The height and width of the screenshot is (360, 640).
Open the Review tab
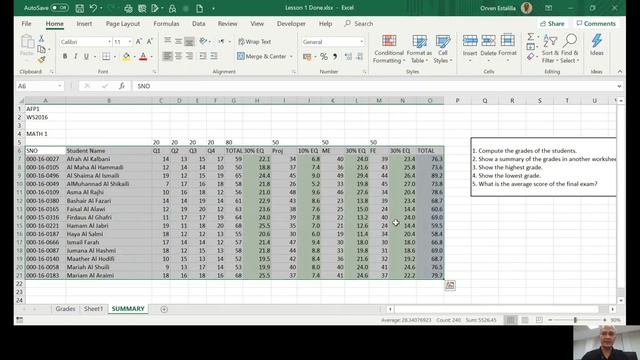227,24
